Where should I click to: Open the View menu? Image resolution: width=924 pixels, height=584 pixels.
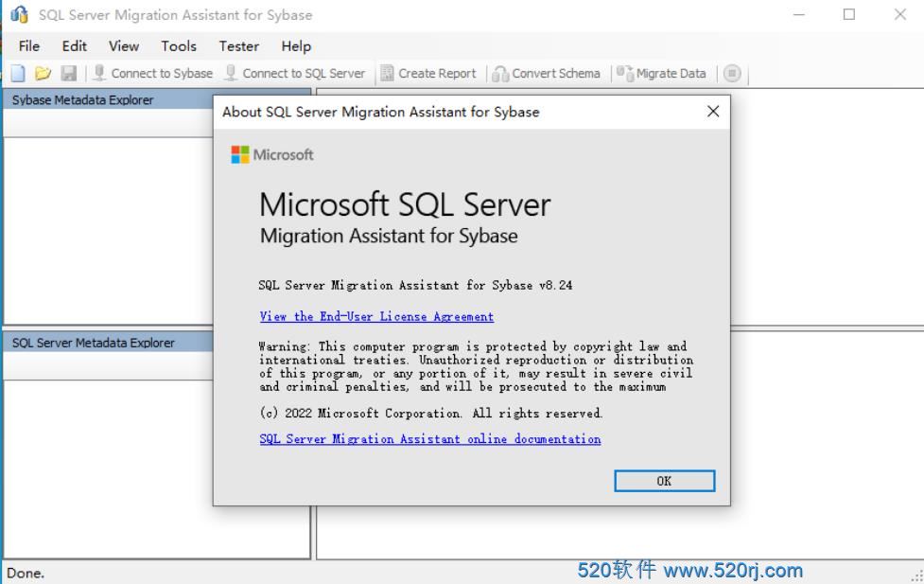point(124,46)
